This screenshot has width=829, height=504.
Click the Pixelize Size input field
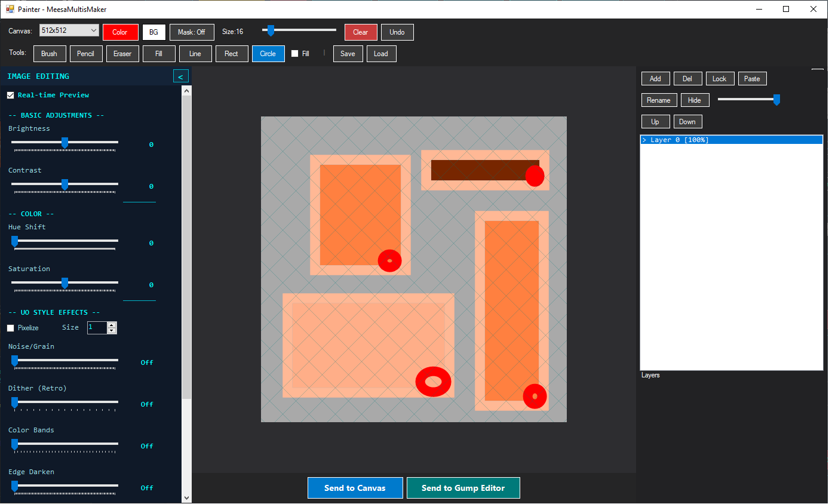tap(97, 327)
